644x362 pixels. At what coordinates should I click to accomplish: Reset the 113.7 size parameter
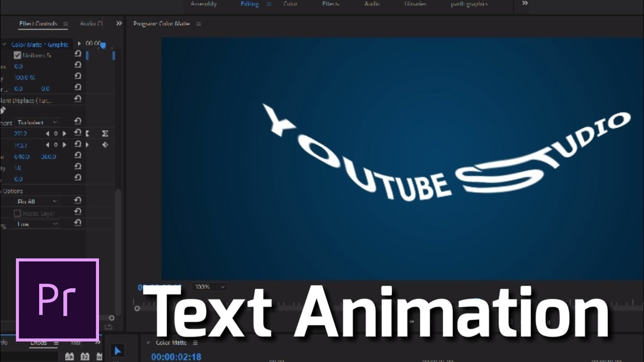click(x=78, y=144)
